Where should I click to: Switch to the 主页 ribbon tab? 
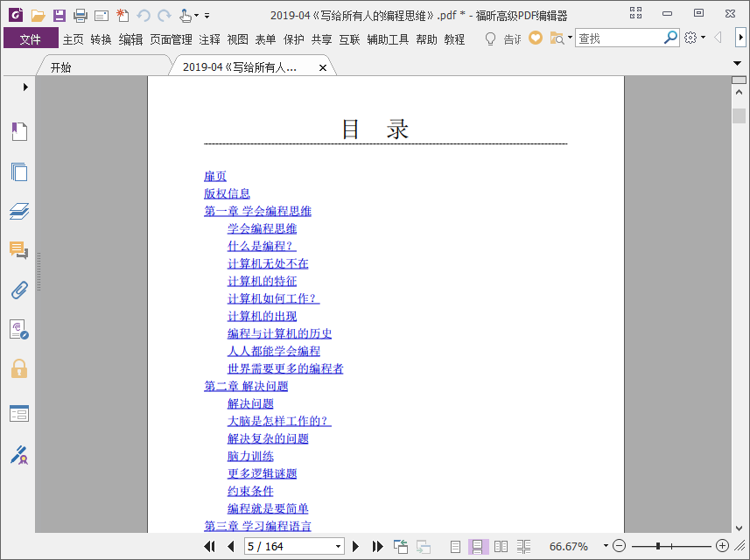74,39
